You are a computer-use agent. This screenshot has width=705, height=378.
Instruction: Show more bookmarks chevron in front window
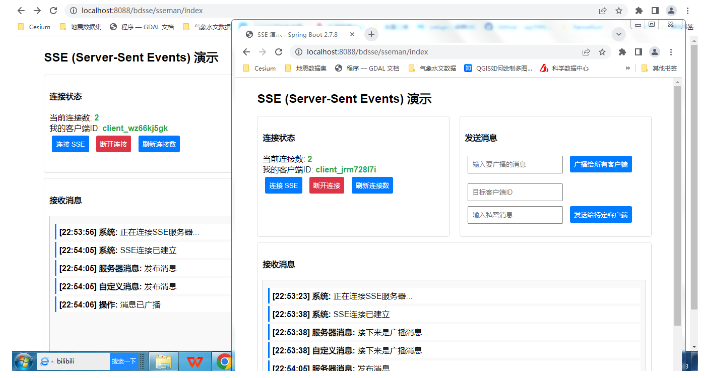pos(628,68)
